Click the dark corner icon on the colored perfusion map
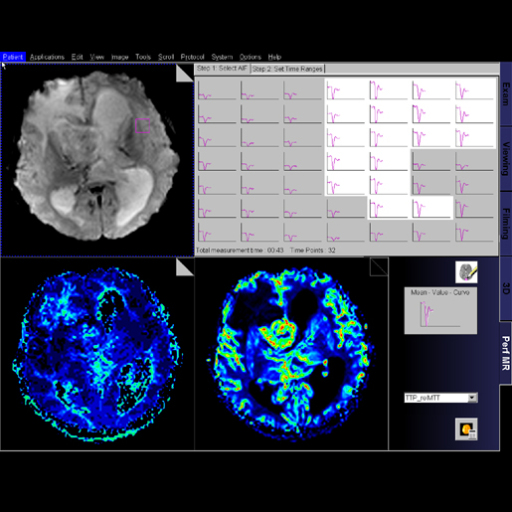 [x=379, y=267]
